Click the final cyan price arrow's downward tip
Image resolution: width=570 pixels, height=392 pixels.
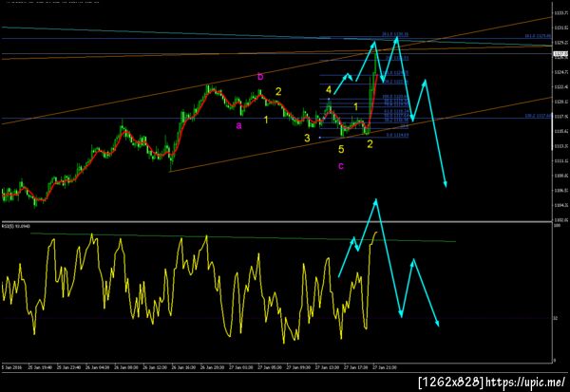pyautogui.click(x=446, y=185)
